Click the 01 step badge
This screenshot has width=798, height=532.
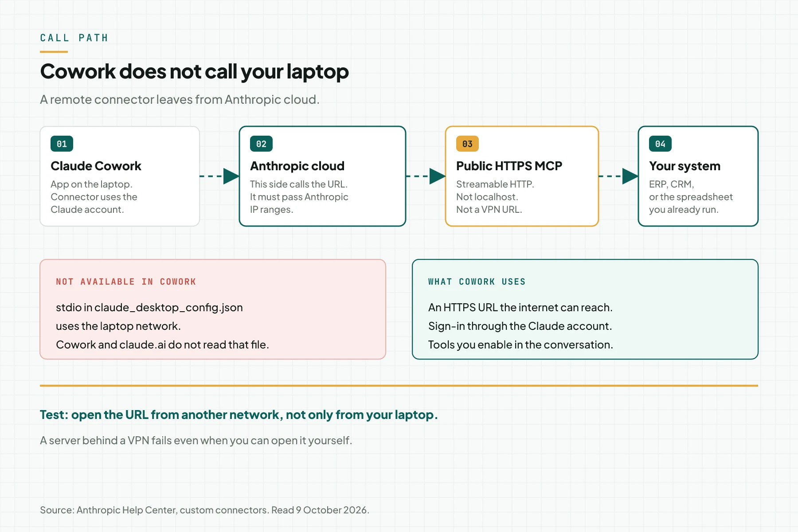[x=62, y=144]
